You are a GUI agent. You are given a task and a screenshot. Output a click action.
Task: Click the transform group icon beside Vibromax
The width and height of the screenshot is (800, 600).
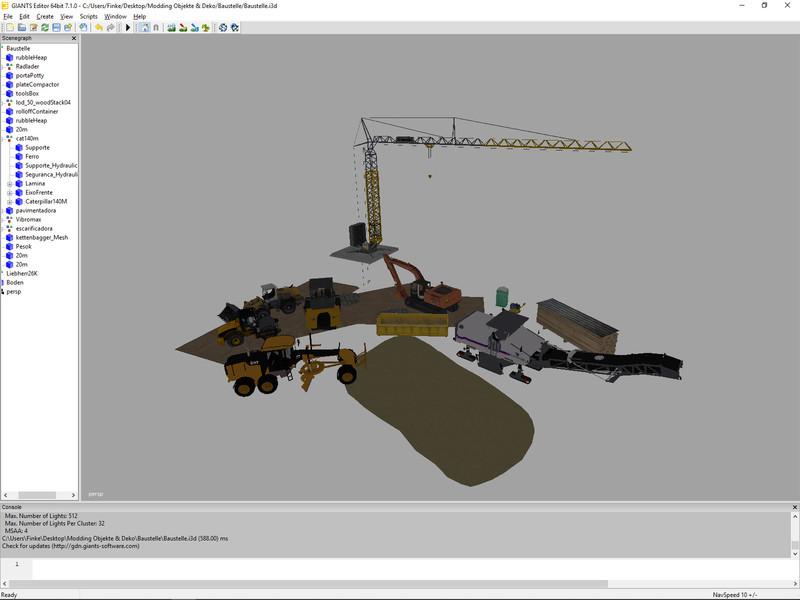pyautogui.click(x=9, y=219)
